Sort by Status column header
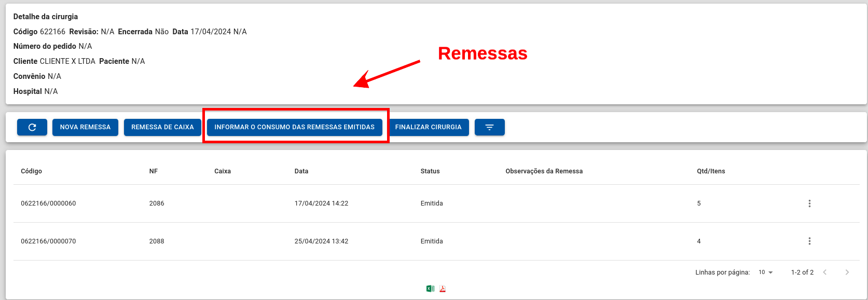The height and width of the screenshot is (300, 868). 430,171
